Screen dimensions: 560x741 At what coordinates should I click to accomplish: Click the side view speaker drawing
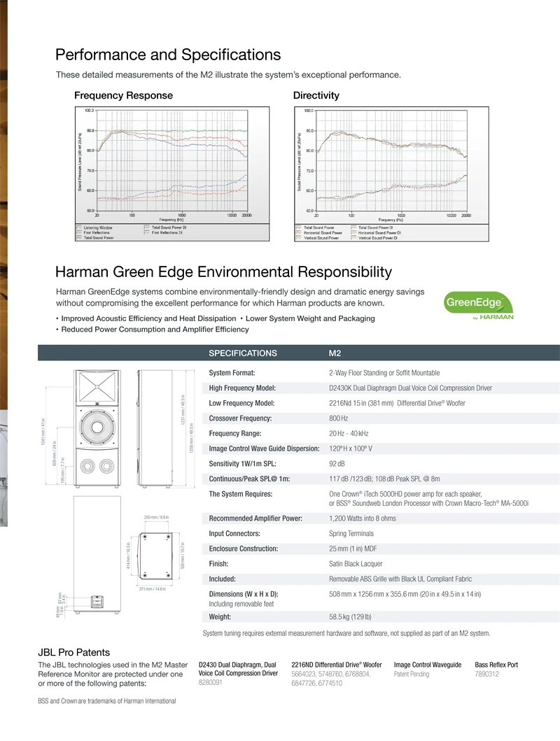click(155, 429)
